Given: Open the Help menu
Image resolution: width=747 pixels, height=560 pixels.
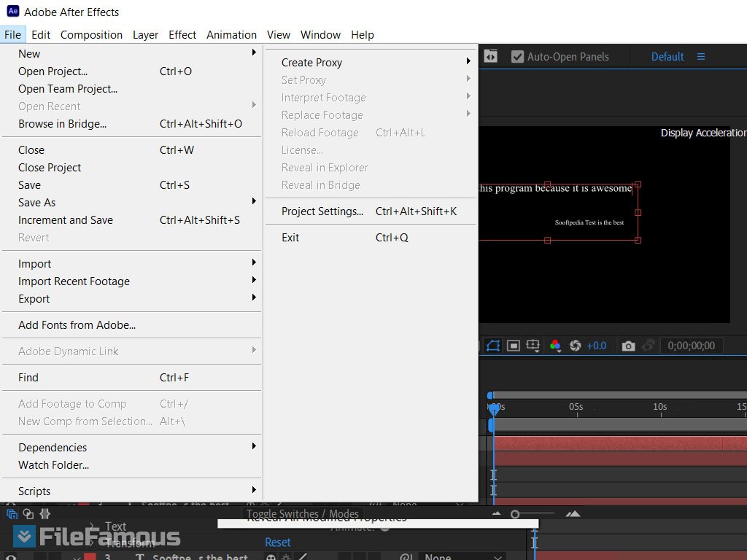Looking at the screenshot, I should [x=363, y=35].
